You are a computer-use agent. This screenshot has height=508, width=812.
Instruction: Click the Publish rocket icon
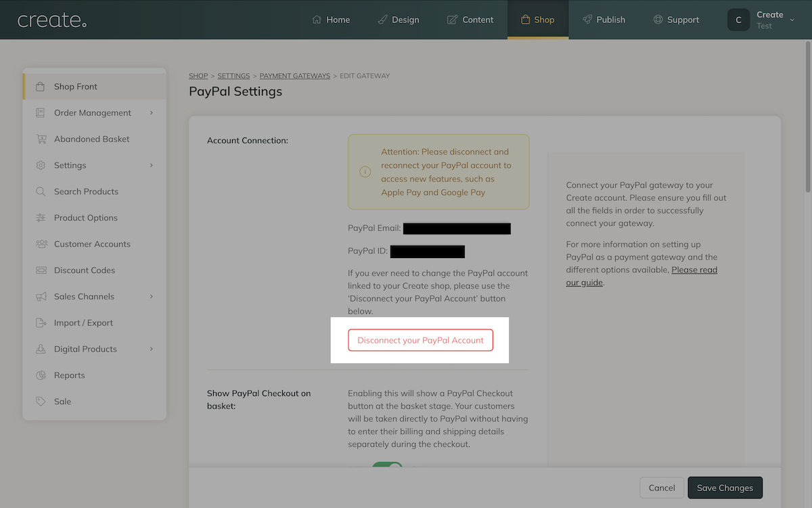pyautogui.click(x=587, y=20)
